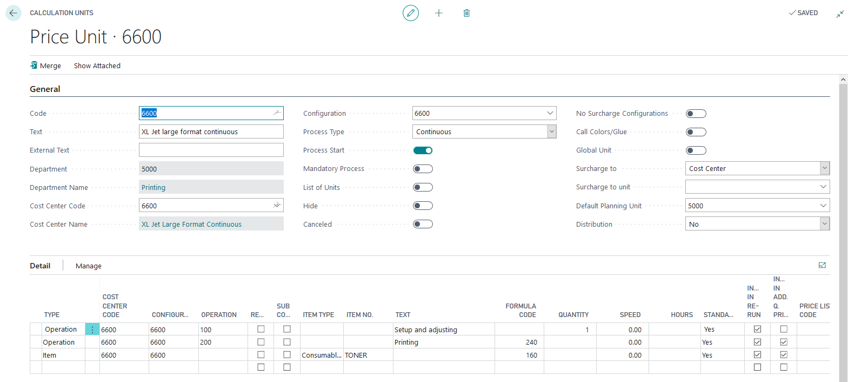Maximize the Detail subpage icon
The height and width of the screenshot is (382, 868).
822,265
